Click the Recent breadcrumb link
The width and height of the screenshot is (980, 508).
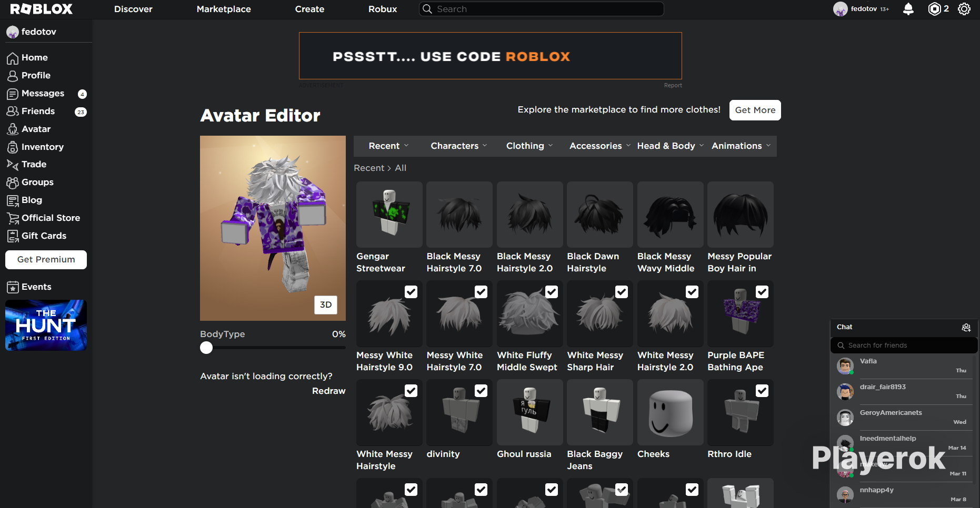tap(369, 168)
